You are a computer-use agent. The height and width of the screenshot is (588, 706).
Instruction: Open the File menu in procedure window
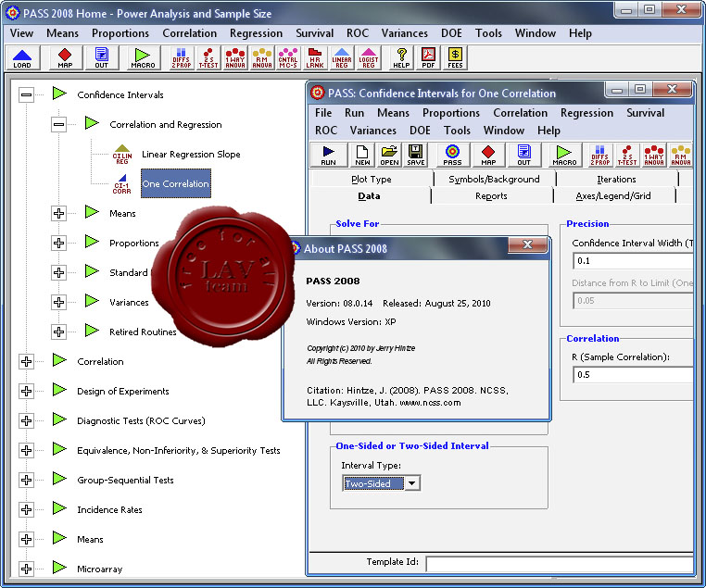click(323, 113)
